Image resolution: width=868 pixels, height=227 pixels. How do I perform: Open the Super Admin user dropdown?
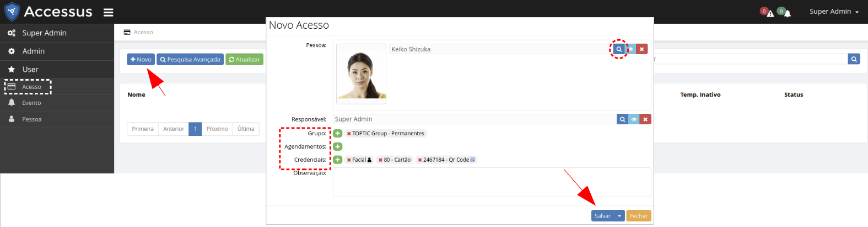point(833,12)
